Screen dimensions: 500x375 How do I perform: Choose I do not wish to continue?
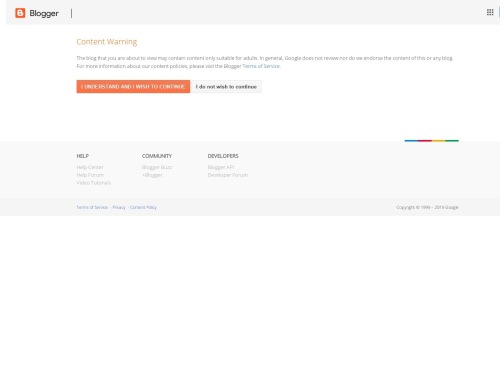pyautogui.click(x=226, y=87)
